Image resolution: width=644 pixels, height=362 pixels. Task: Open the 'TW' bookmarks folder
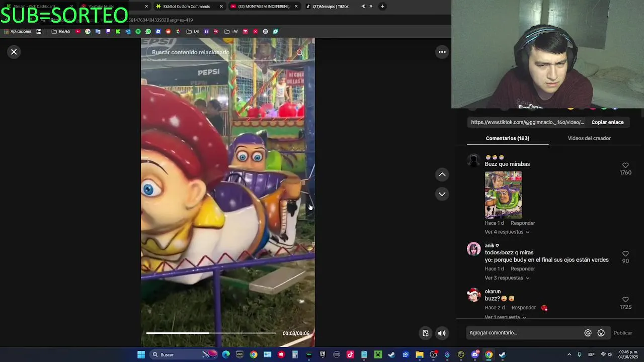click(x=231, y=31)
